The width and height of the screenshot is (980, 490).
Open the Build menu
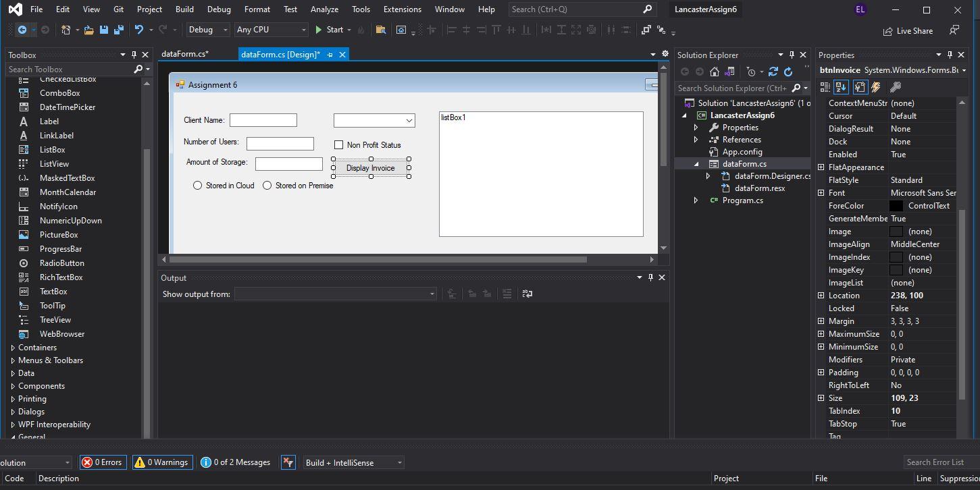[x=184, y=9]
